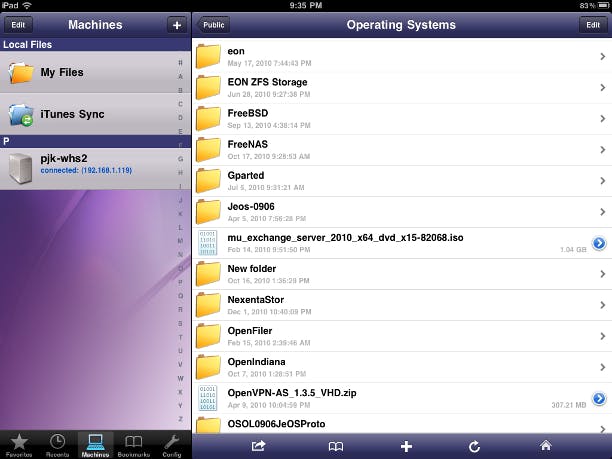
Task: Tap the "iTunes Sync" label
Action: [73, 114]
